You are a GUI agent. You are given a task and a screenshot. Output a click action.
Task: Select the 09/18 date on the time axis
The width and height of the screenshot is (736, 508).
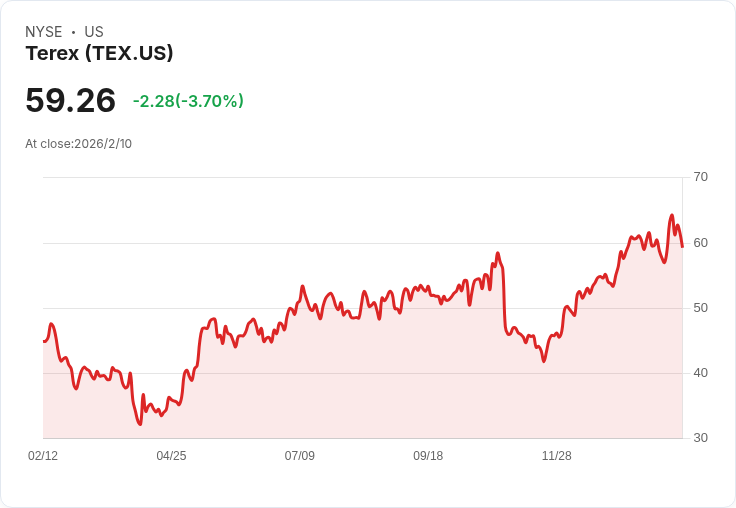tap(428, 456)
